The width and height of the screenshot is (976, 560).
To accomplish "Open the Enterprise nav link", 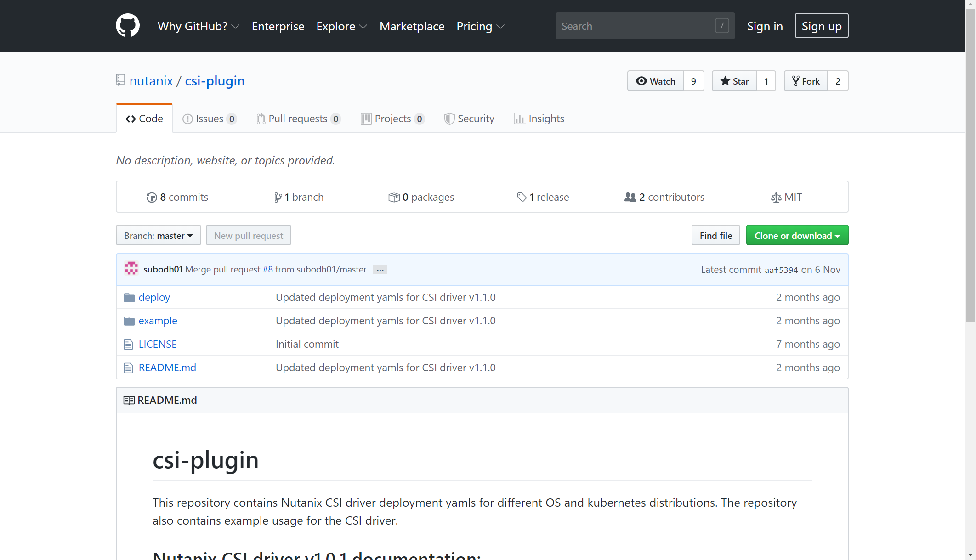I will [x=278, y=26].
